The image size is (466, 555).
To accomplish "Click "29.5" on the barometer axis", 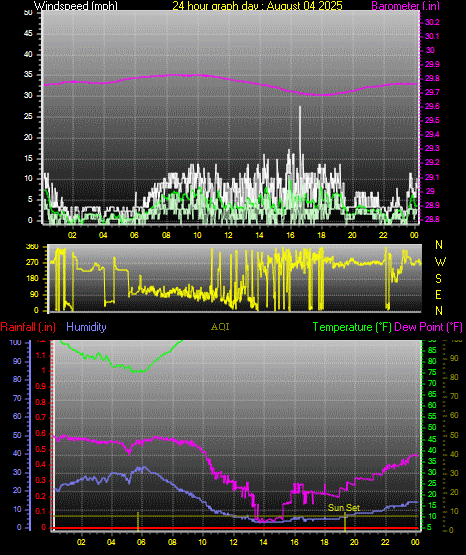I will pos(432,120).
